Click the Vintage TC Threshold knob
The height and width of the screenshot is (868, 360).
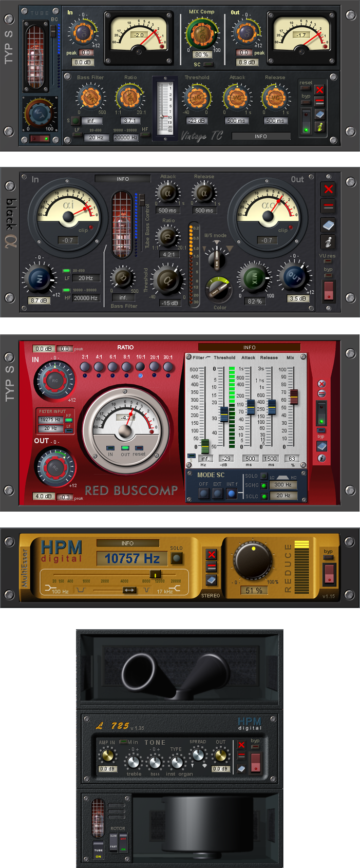click(196, 98)
